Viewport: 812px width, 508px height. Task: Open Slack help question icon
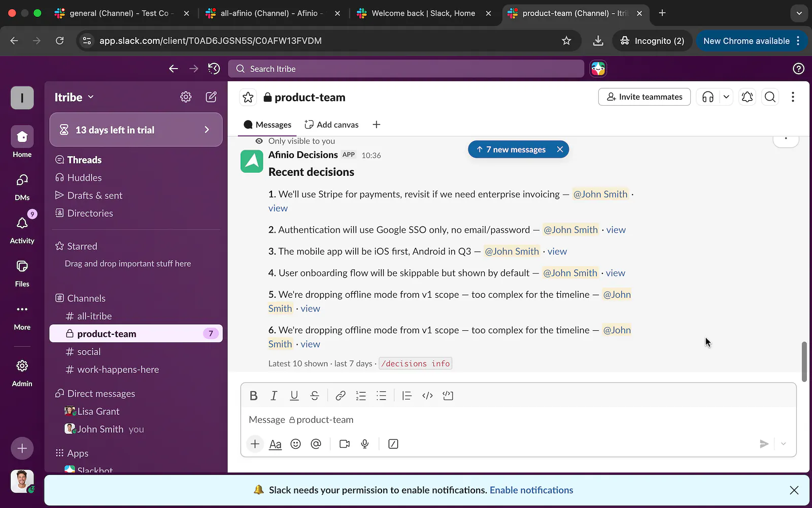click(x=798, y=69)
